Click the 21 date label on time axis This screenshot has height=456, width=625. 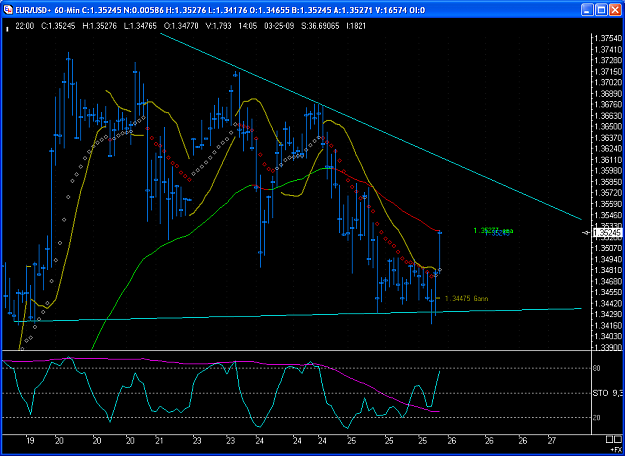pyautogui.click(x=158, y=442)
